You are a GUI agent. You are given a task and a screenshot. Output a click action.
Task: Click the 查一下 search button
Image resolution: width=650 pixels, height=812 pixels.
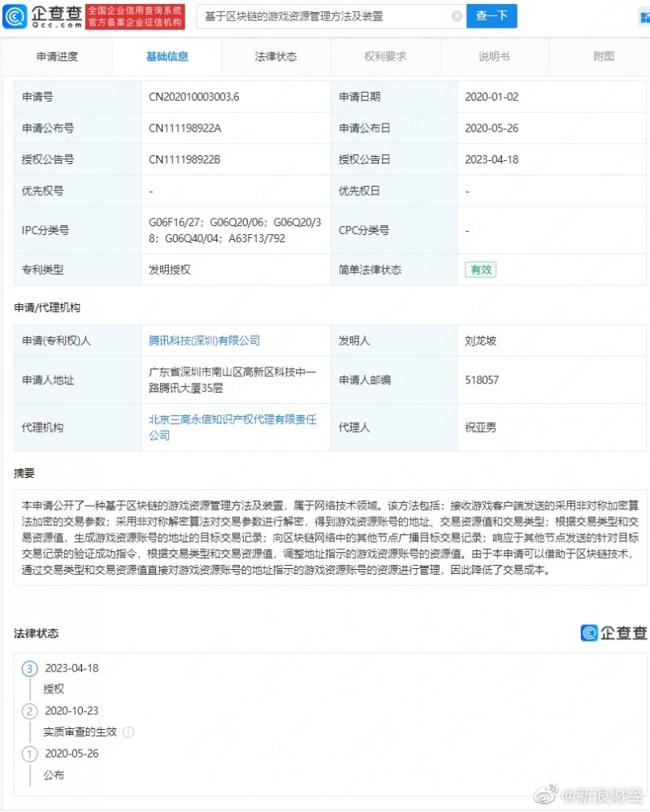492,15
